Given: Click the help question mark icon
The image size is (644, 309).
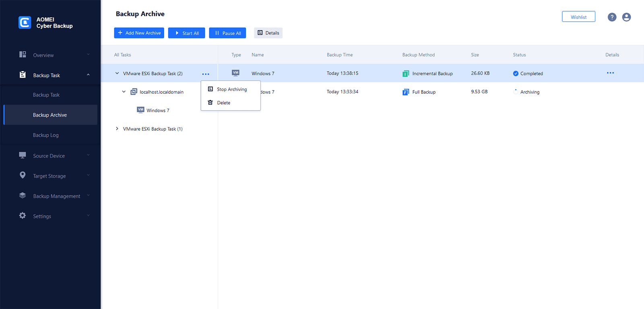Looking at the screenshot, I should pos(612,17).
